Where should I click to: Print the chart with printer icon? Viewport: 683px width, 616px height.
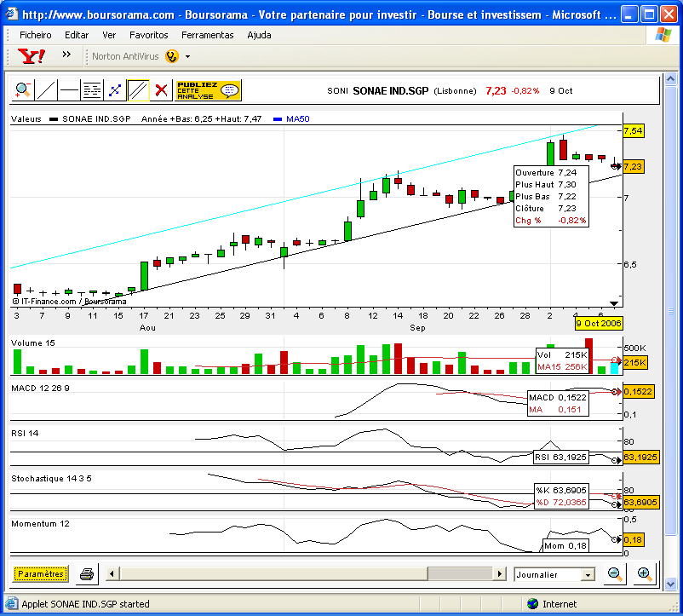pos(87,574)
